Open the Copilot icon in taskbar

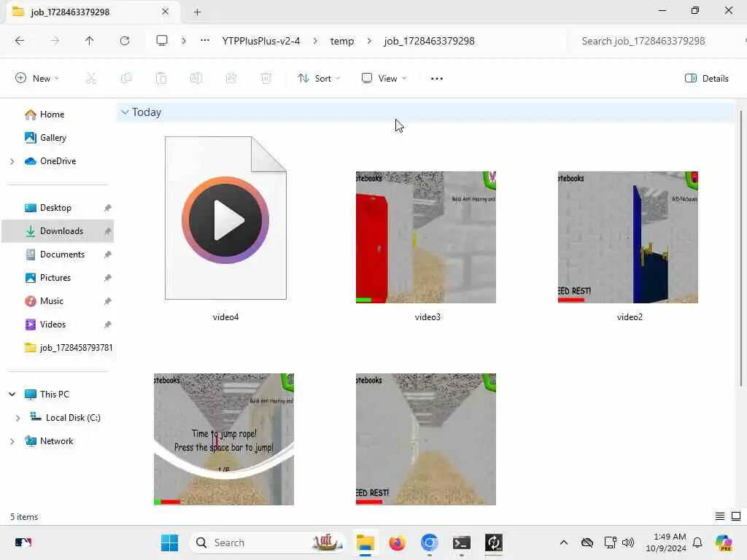724,542
